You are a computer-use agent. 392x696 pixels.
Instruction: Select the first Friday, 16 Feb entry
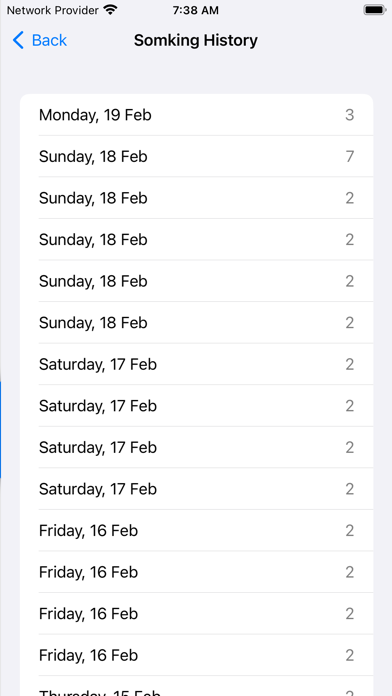[x=196, y=530]
